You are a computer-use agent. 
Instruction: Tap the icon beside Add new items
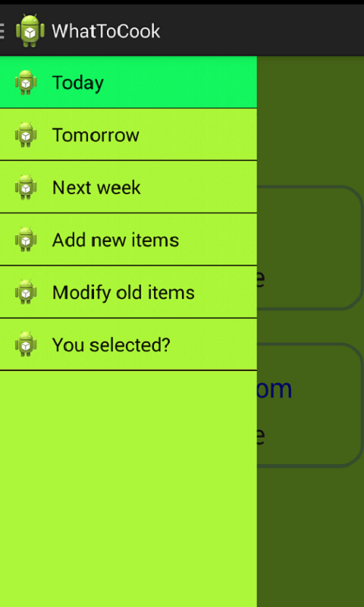click(x=26, y=239)
